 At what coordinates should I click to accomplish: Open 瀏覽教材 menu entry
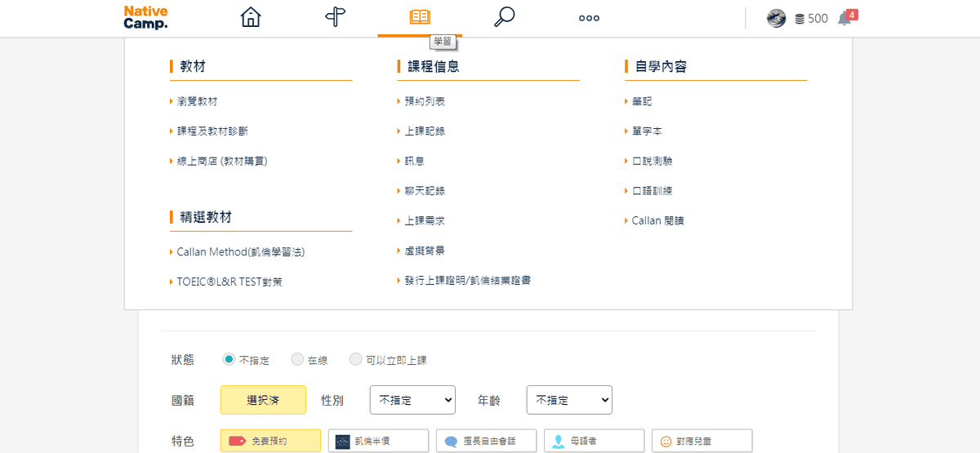[197, 101]
